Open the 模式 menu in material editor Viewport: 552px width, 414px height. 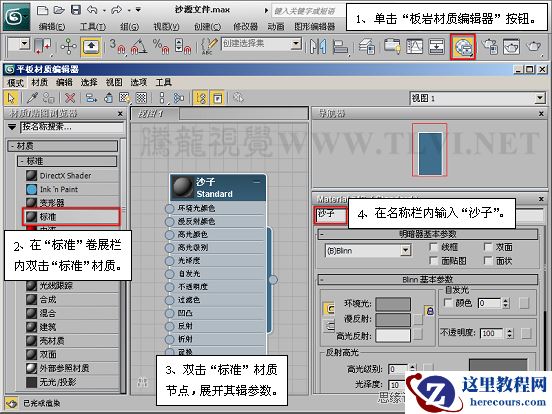coord(15,82)
